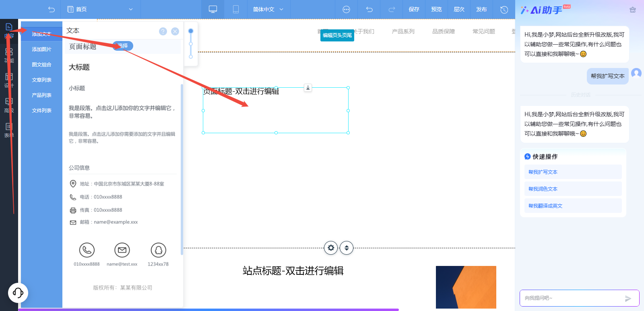Screen dimensions: 644x311
Task: Click the top dot of the vertical slider
Action: click(x=191, y=31)
